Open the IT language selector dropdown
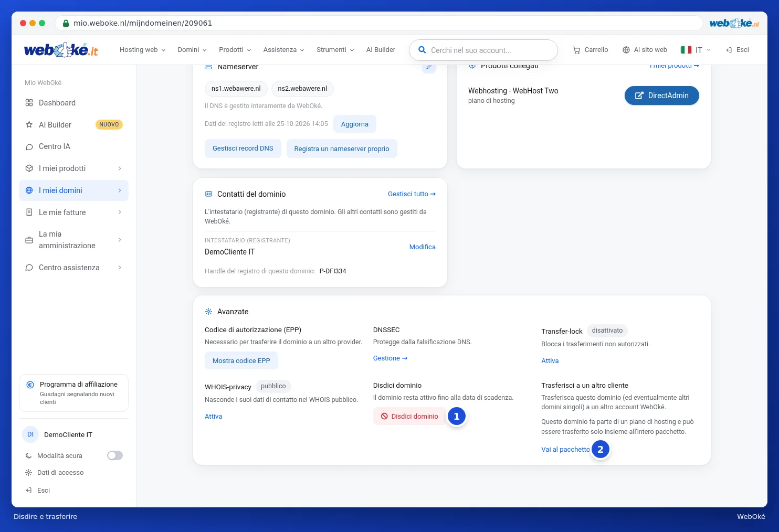This screenshot has width=779, height=532. tap(696, 50)
